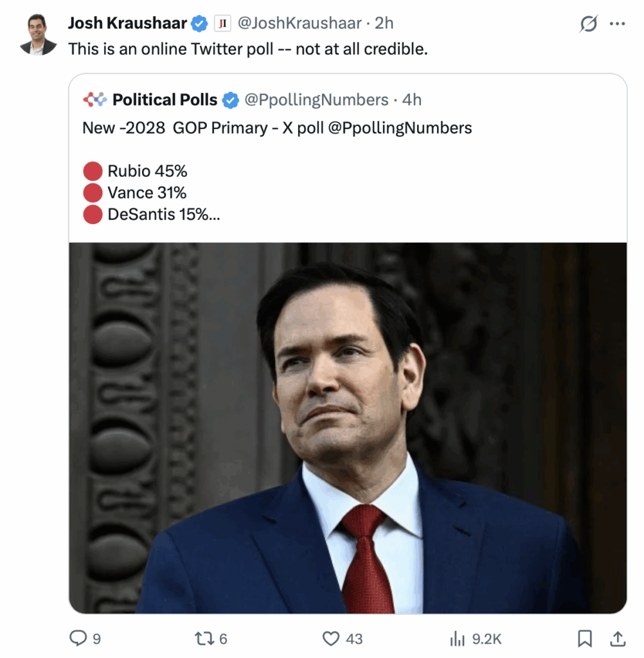644x658 pixels.
Task: Open the quoted Political Polls account name
Action: pos(165,100)
